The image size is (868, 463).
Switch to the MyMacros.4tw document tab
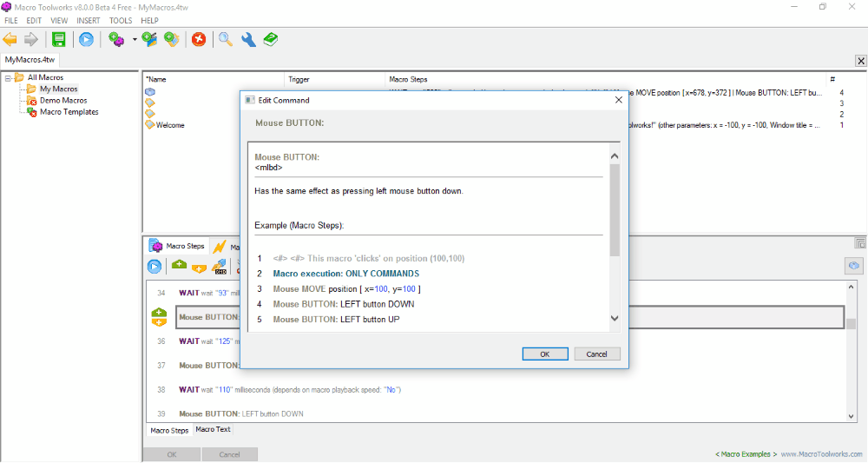click(30, 60)
